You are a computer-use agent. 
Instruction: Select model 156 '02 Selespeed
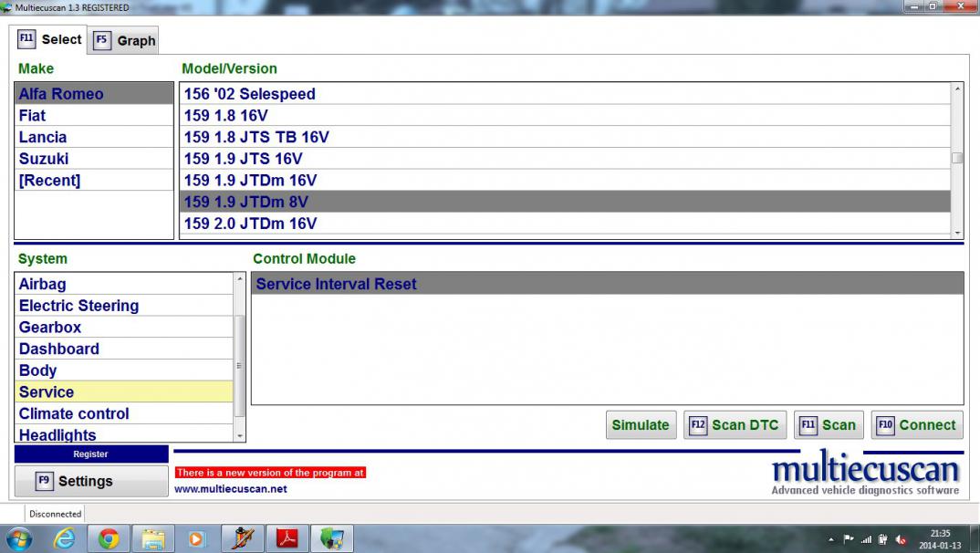[x=566, y=94]
